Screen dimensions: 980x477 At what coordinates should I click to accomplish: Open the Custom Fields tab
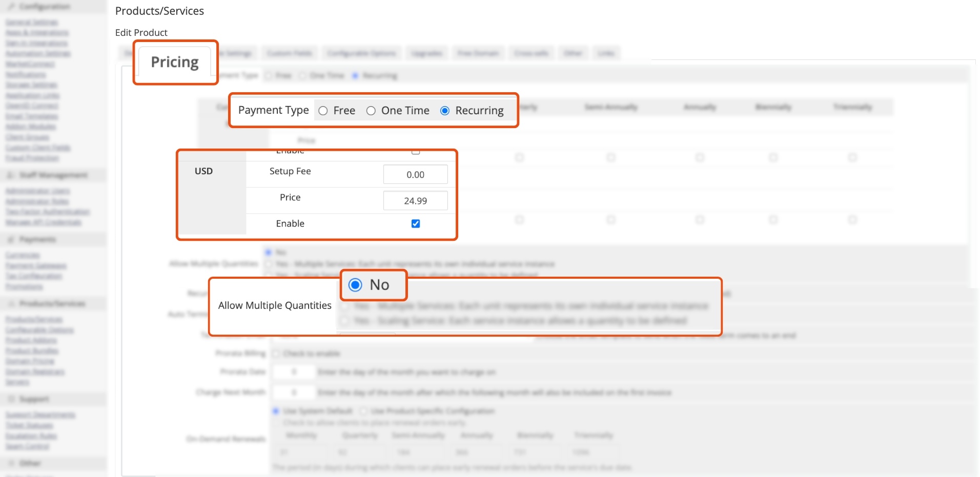point(289,53)
